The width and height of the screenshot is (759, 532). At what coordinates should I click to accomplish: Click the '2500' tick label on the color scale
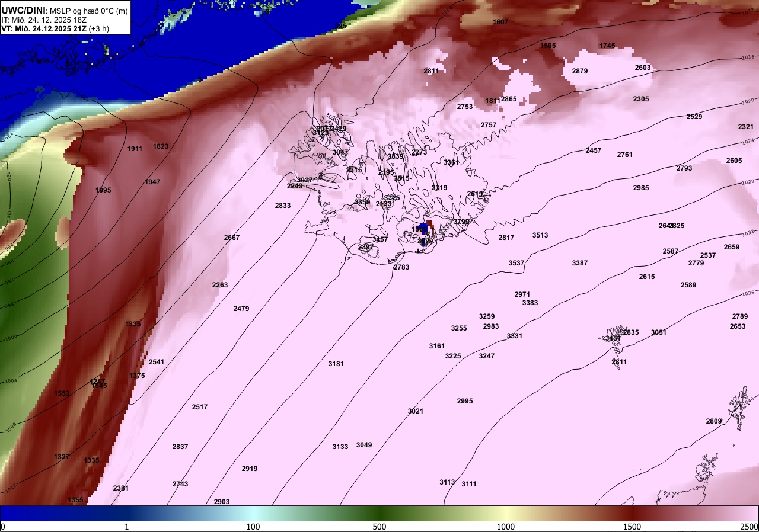pos(750,527)
